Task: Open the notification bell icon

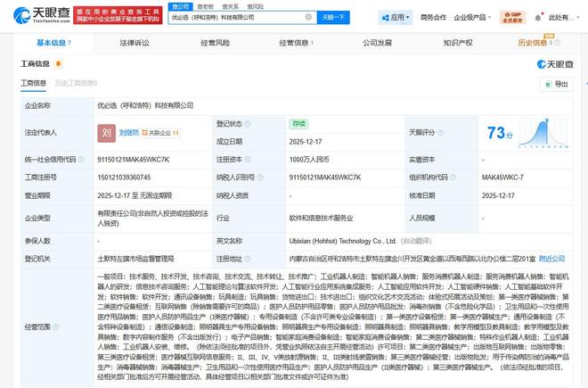Action: pos(538,18)
